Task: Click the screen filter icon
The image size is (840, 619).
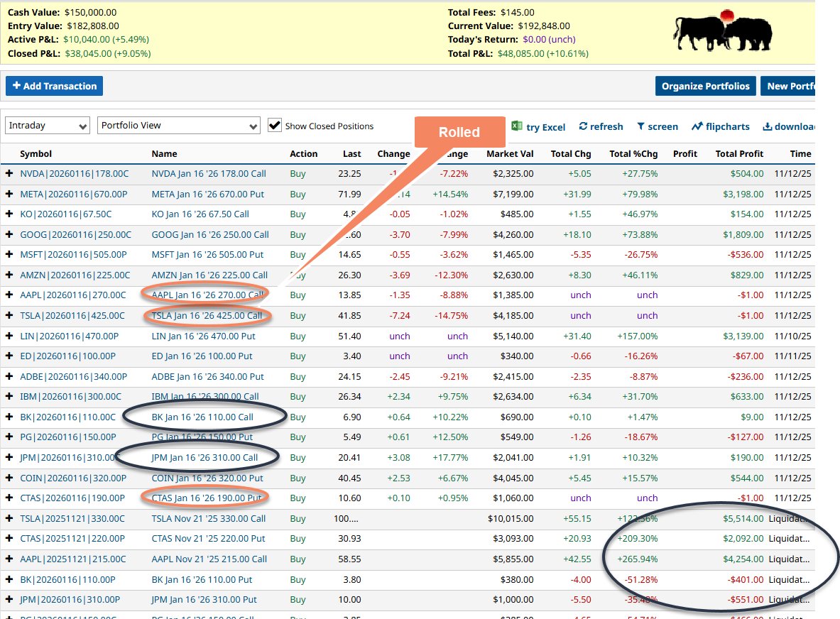Action: click(640, 126)
